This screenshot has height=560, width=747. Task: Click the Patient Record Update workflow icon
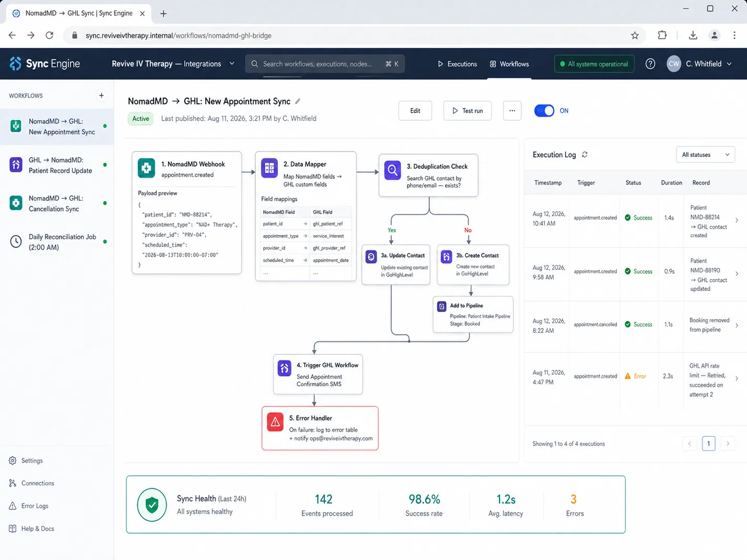click(16, 165)
